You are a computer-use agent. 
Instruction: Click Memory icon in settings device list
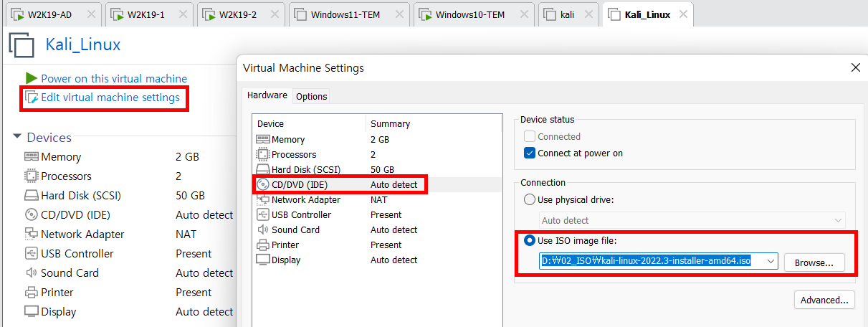click(263, 139)
